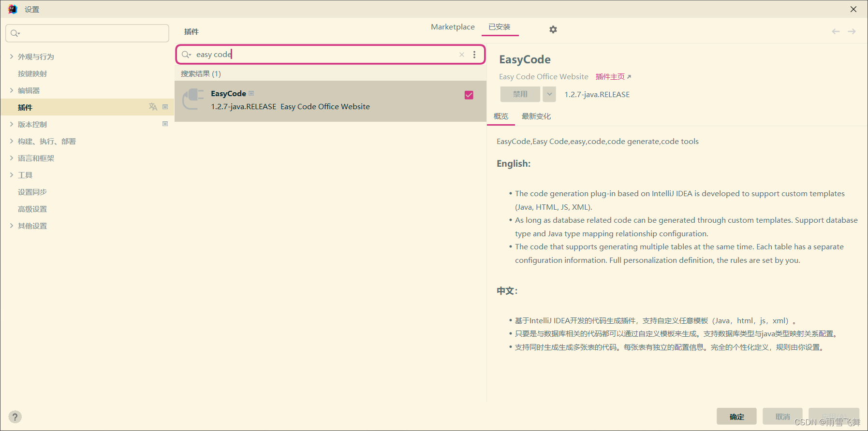Click the 禁用 button

coord(520,94)
